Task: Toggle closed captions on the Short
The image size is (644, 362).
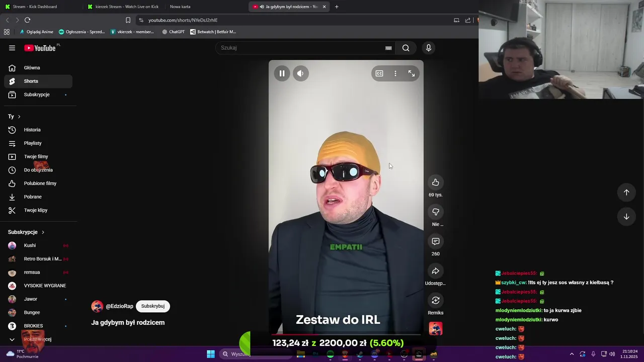Action: (x=379, y=73)
